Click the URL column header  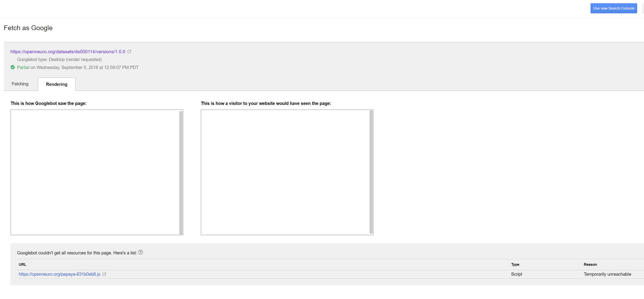(22, 264)
